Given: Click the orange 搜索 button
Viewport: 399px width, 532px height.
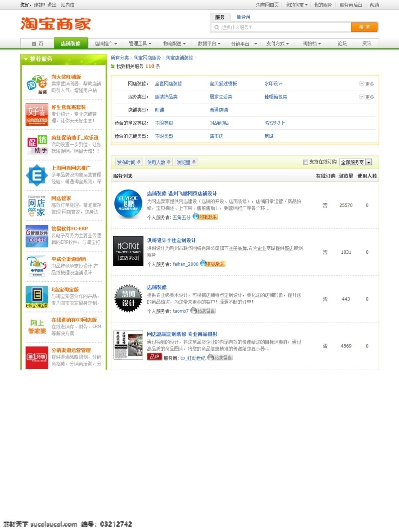Looking at the screenshot, I should point(364,27).
